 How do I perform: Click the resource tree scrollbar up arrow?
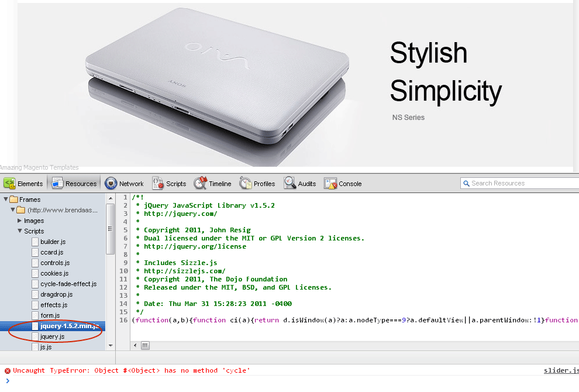pyautogui.click(x=111, y=198)
